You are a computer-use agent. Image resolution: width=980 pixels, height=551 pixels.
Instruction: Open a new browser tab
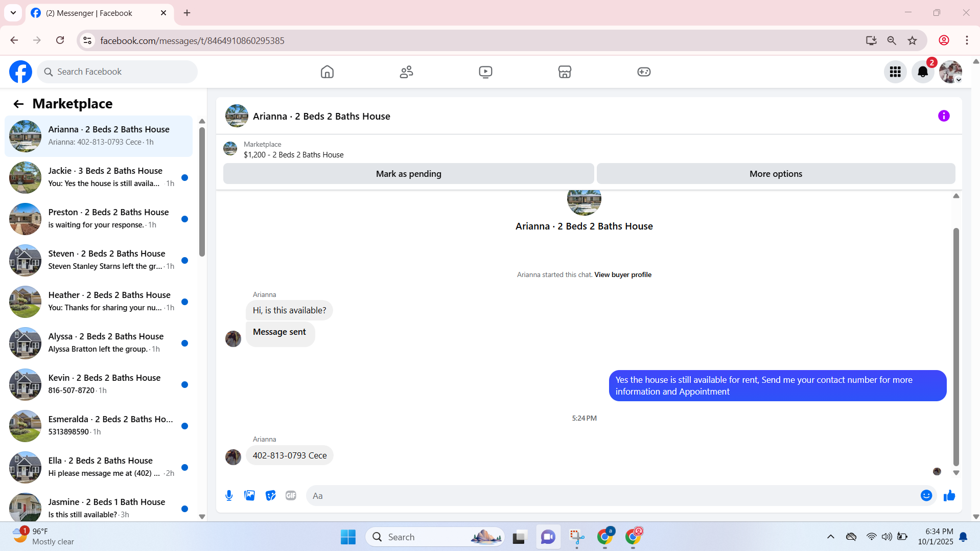click(187, 13)
